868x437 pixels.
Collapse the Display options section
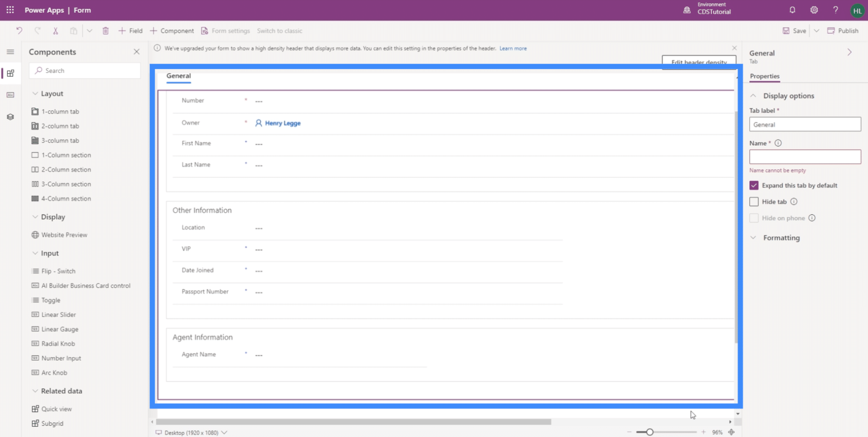click(753, 95)
